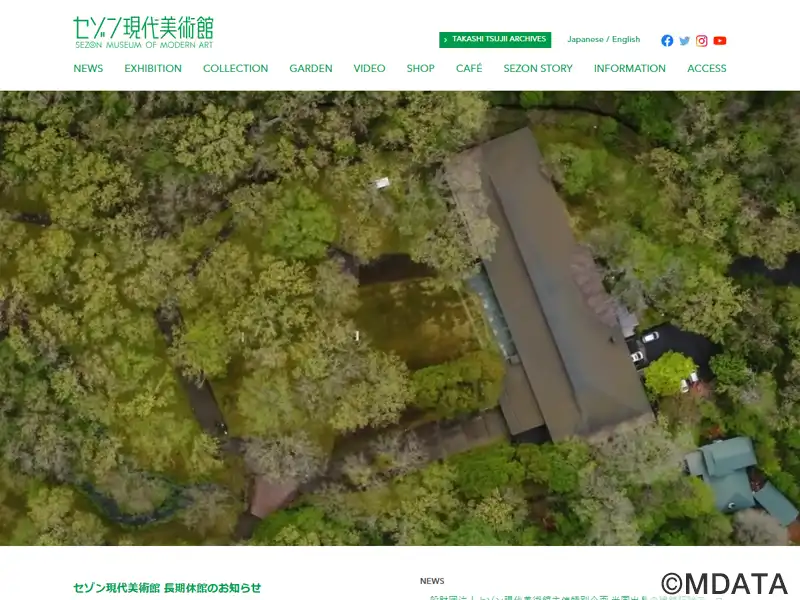Image resolution: width=800 pixels, height=600 pixels.
Task: Switch language to English
Action: 626,40
